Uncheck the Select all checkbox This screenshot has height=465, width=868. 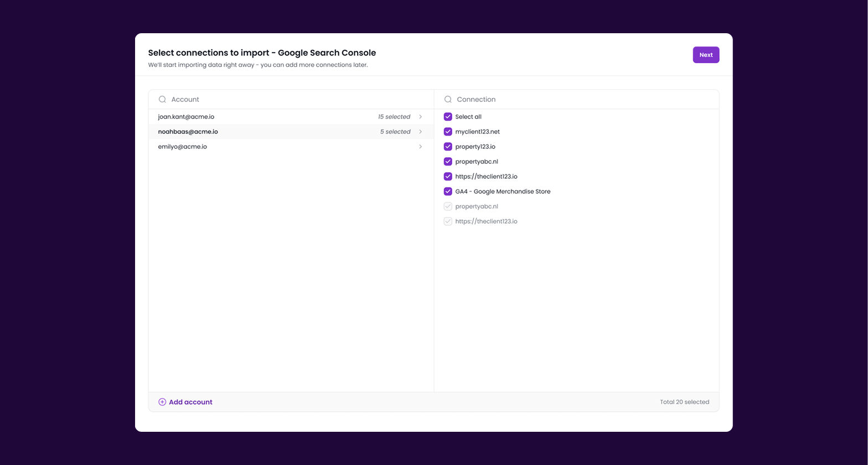[x=448, y=117]
